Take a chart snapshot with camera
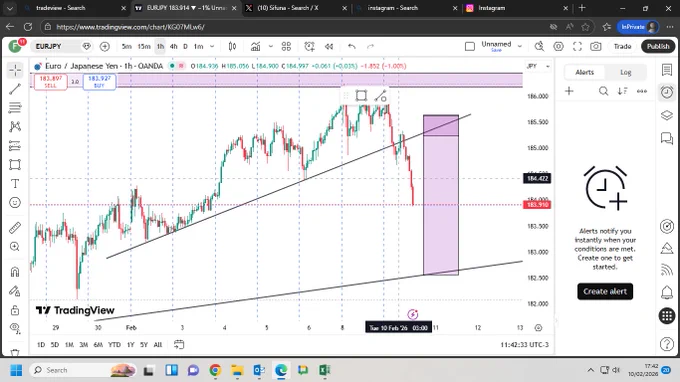 pyautogui.click(x=596, y=46)
